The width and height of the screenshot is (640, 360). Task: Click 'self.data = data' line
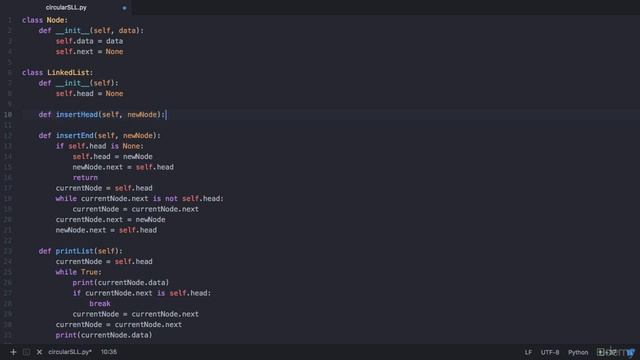(89, 41)
